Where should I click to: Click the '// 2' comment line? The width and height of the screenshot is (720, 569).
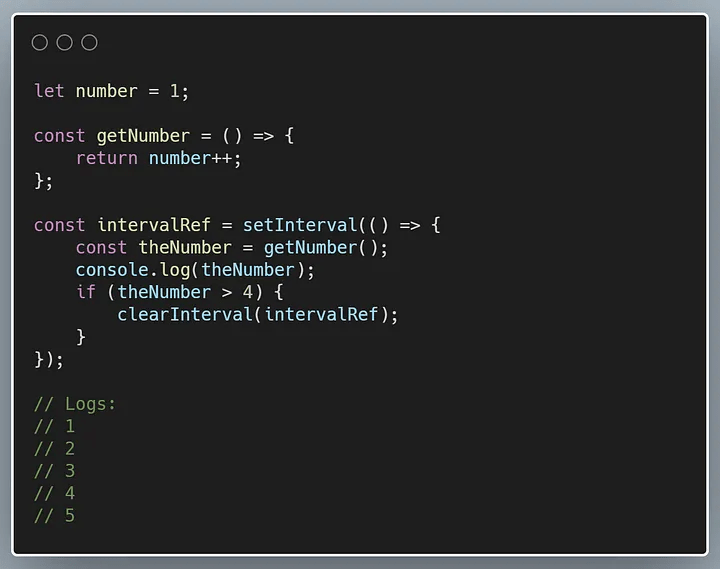tap(55, 449)
